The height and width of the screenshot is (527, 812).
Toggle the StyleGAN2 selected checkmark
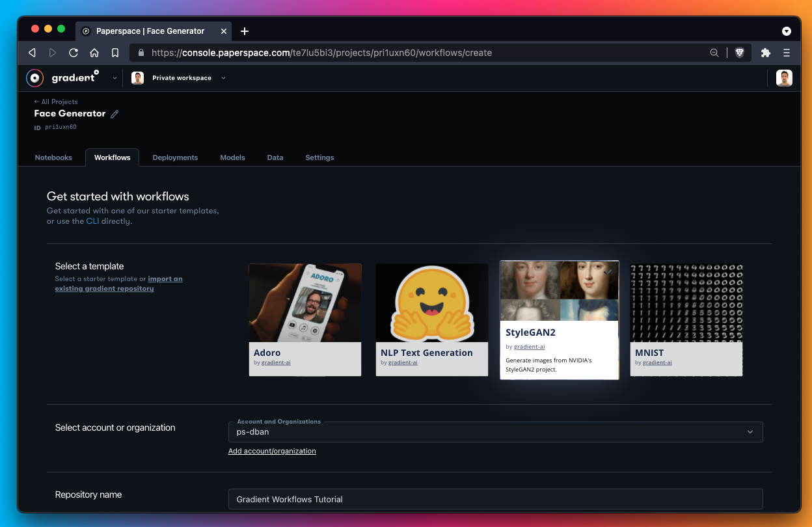click(x=608, y=272)
